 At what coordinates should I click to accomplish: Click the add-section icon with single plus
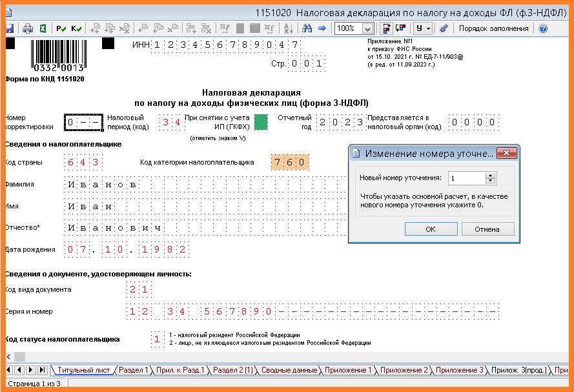coord(143,28)
